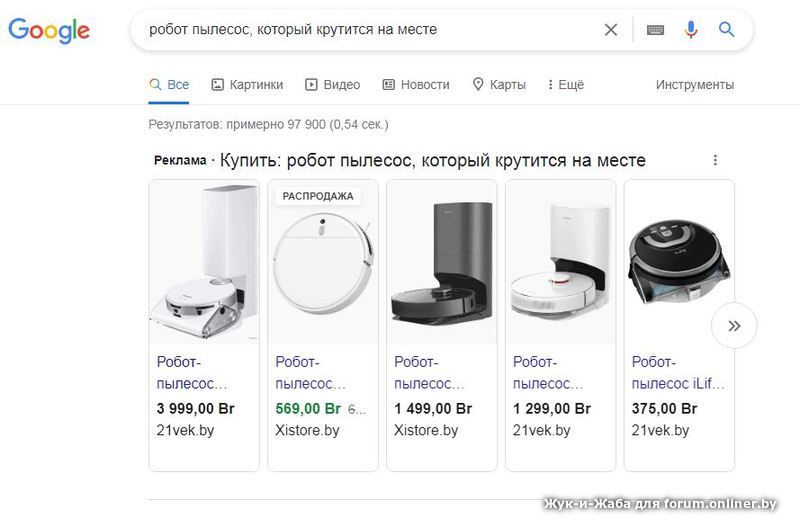Open the iLife robot vacuum thumbnail
Screen dimensions: 800x527
(x=678, y=262)
